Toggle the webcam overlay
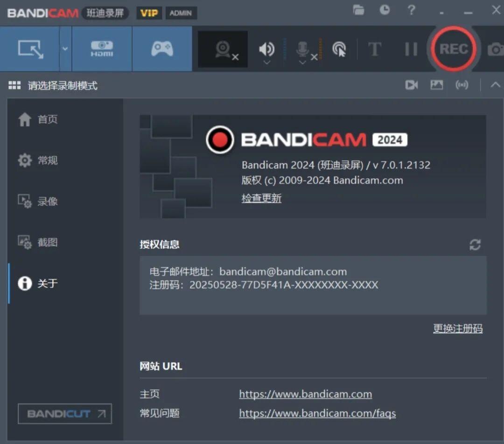504x444 pixels. point(223,49)
